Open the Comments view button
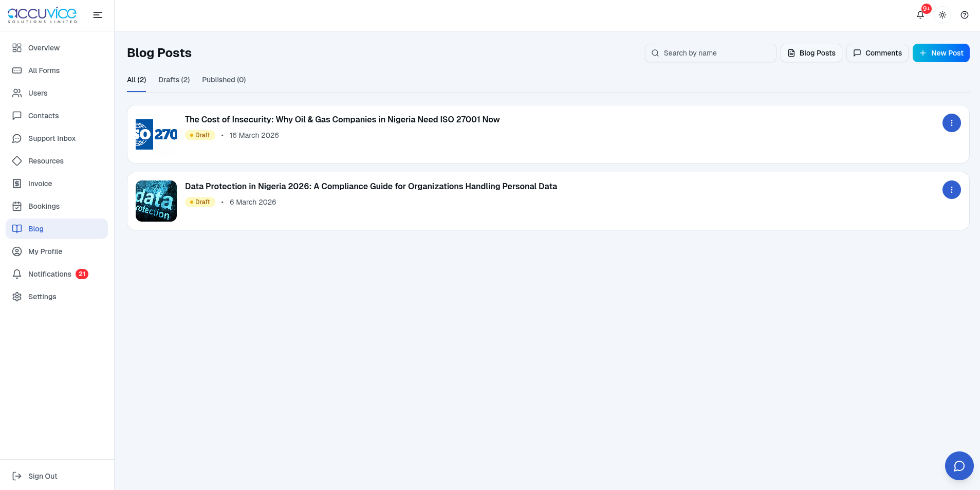The width and height of the screenshot is (980, 490). 877,53
